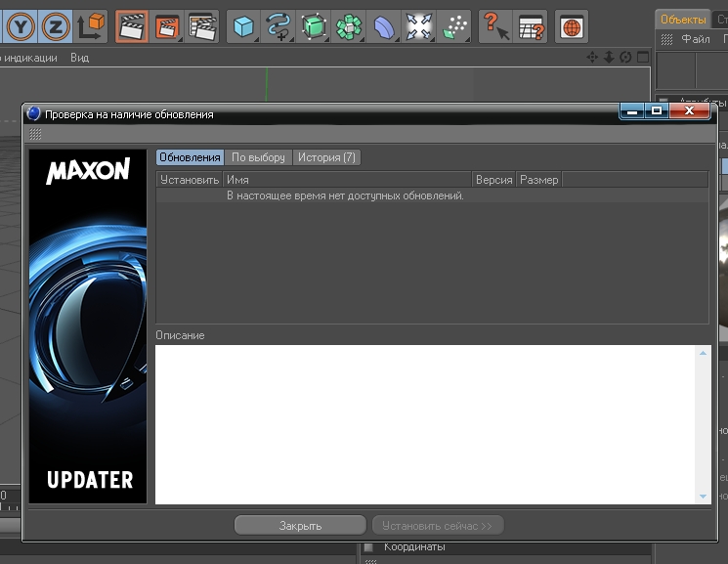
Task: Click the Закрыть button
Action: coord(300,526)
